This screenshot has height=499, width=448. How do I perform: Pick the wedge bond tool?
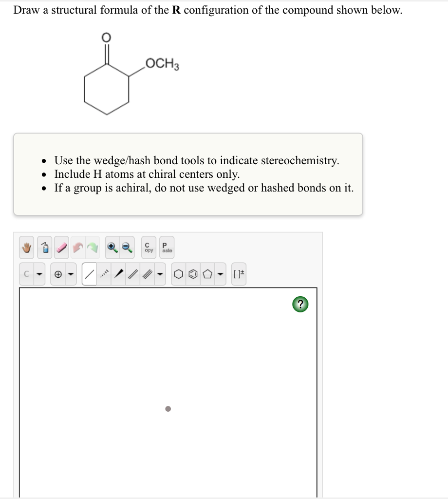118,274
